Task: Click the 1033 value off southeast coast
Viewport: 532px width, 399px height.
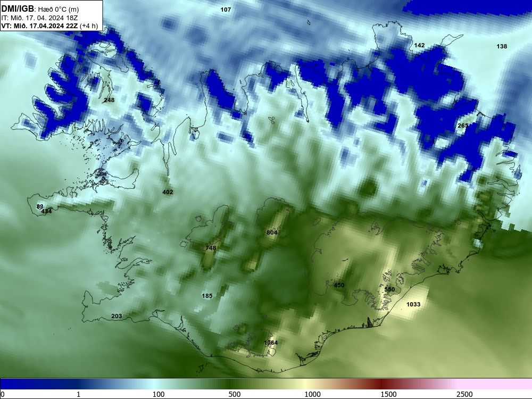Action: [x=413, y=304]
